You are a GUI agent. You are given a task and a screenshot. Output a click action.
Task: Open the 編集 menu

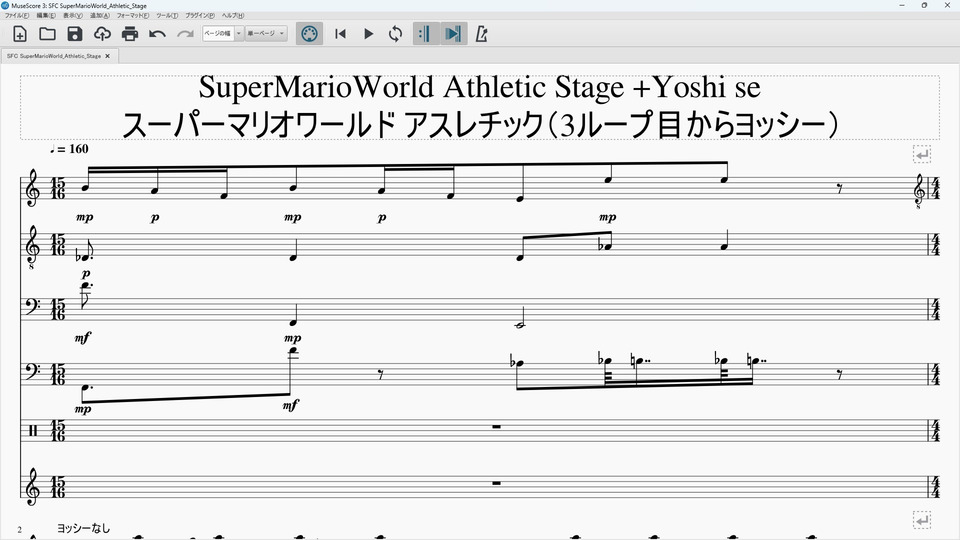click(46, 15)
